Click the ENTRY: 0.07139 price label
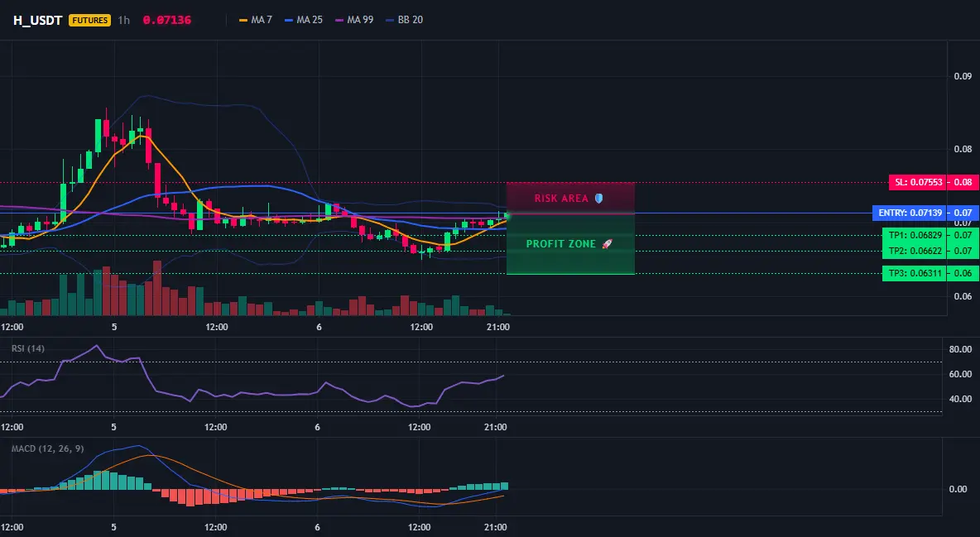 910,213
